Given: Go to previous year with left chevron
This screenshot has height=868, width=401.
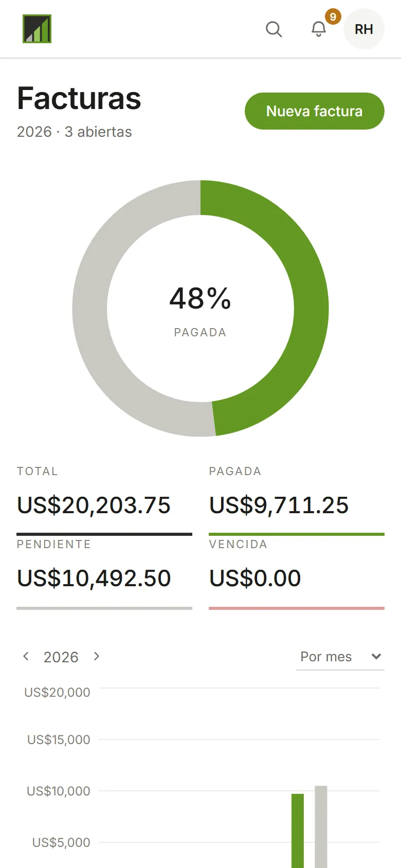Looking at the screenshot, I should pos(26,656).
